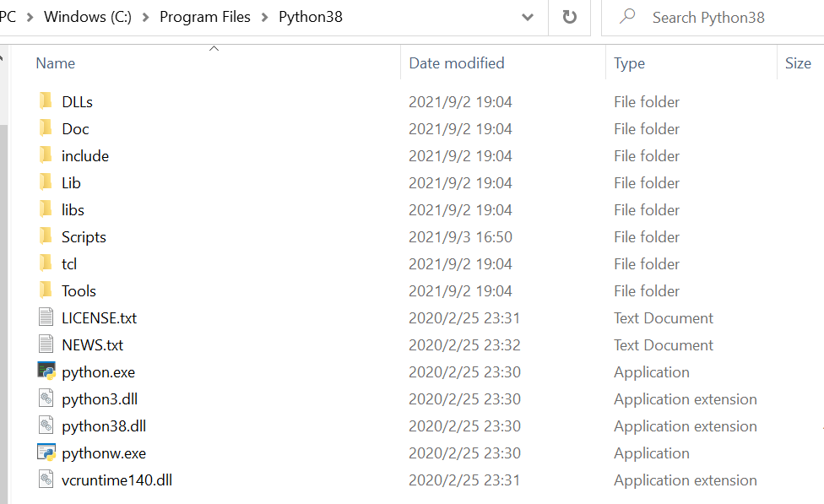Image resolution: width=824 pixels, height=504 pixels.
Task: Sort files by Date modified
Action: coord(455,62)
